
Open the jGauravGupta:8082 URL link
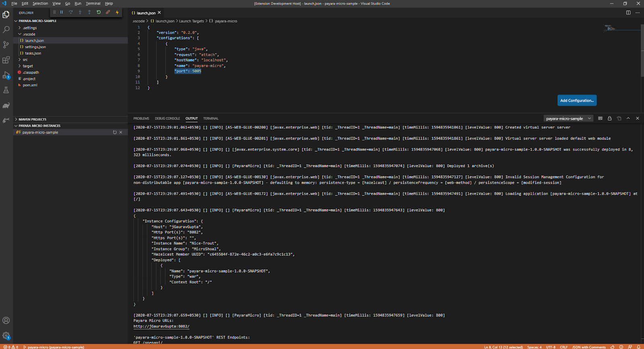[161, 326]
